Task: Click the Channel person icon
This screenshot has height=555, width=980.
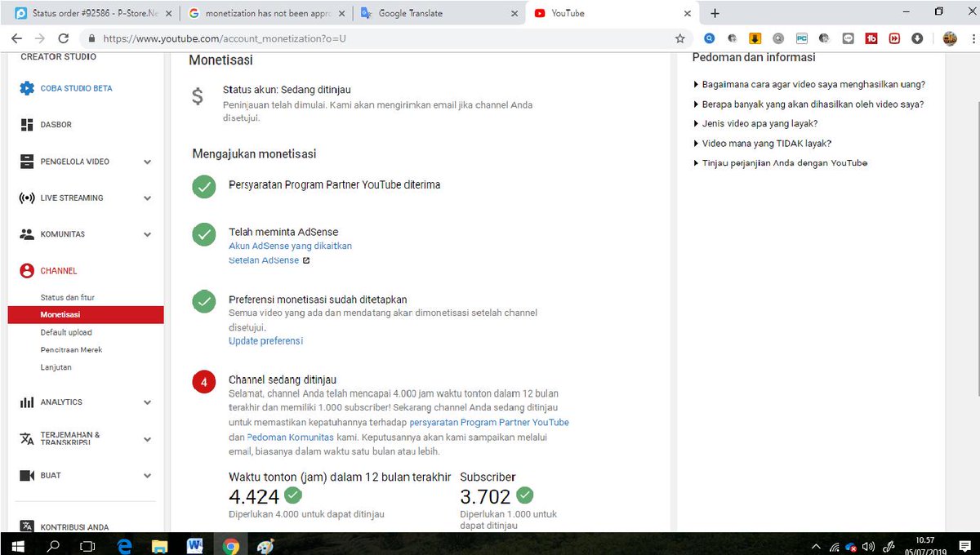Action: click(27, 271)
